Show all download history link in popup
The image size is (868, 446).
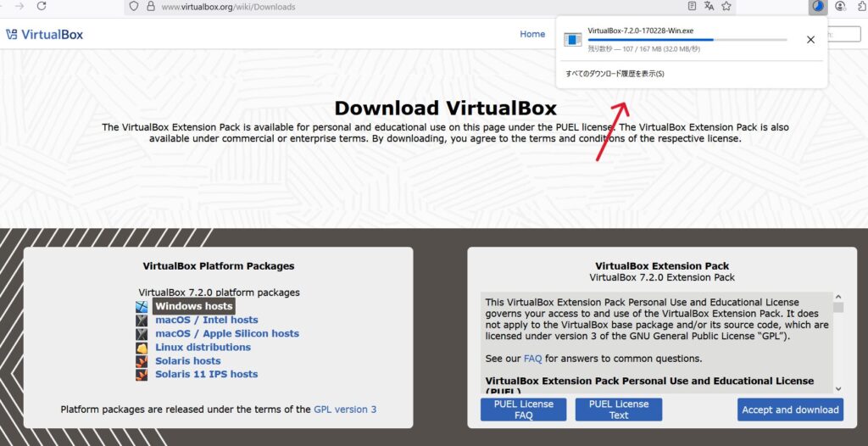[x=615, y=74]
